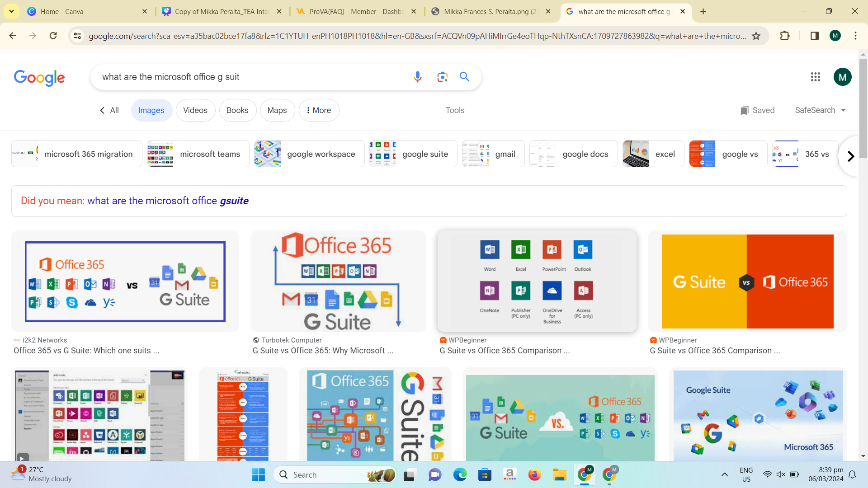Switch to Maps results
Viewport: 868px width, 488px height.
277,110
